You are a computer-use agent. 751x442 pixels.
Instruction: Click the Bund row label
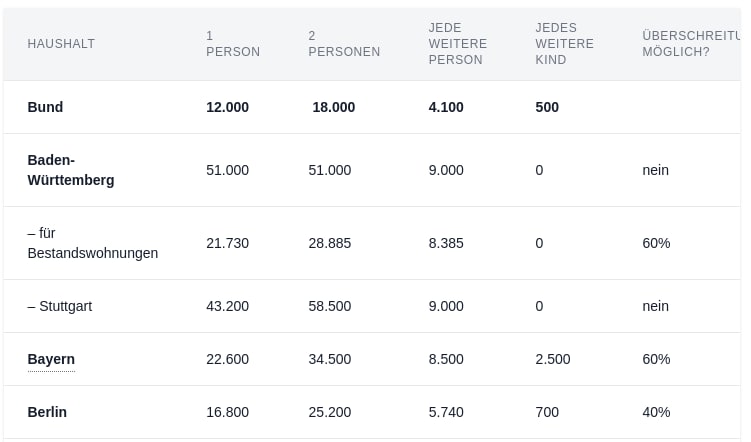click(45, 107)
